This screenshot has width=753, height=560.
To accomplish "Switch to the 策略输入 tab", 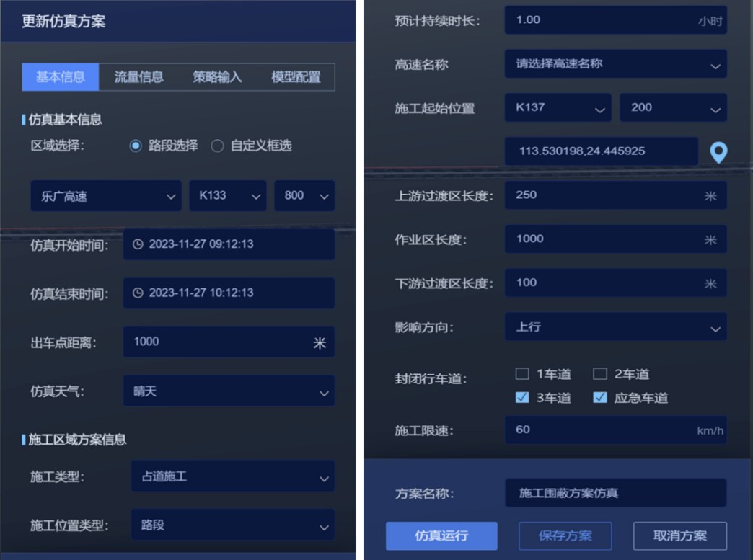I will [217, 77].
